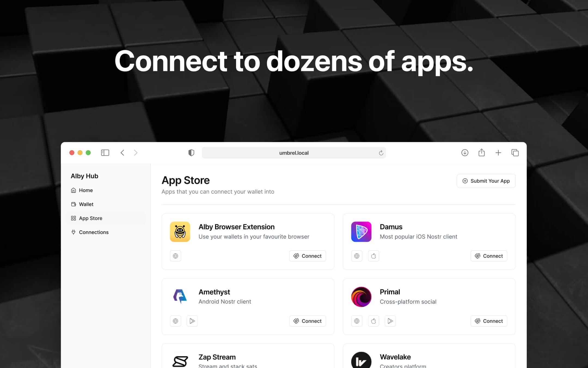Viewport: 588px width, 368px height.
Task: Select the Wallet menu item
Action: coord(86,204)
